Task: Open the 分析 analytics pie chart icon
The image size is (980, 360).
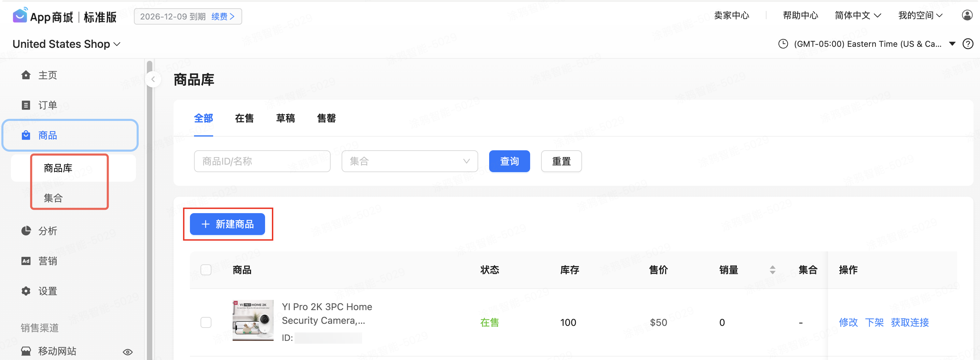Action: tap(26, 231)
